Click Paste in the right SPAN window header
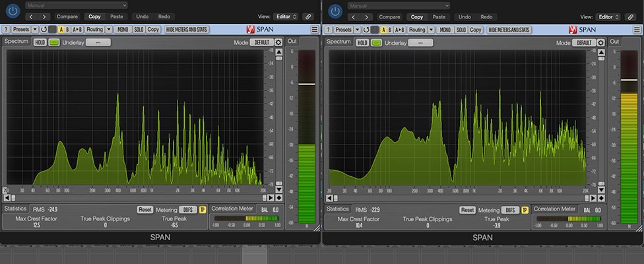This screenshot has height=264, width=644. pyautogui.click(x=439, y=17)
